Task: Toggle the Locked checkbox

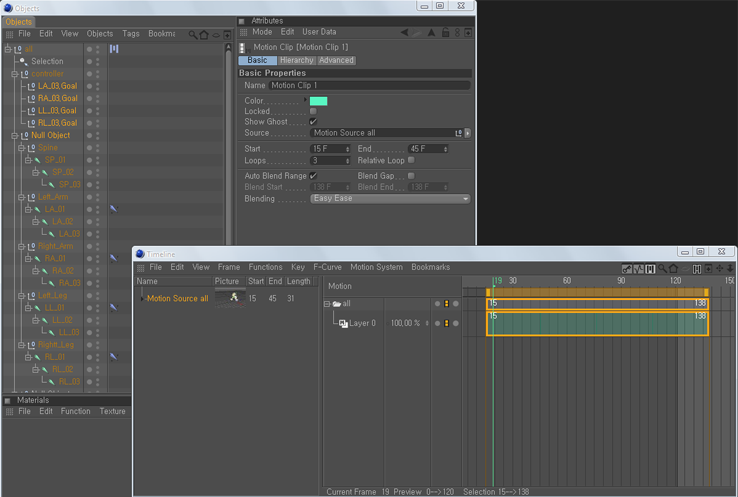Action: click(313, 111)
